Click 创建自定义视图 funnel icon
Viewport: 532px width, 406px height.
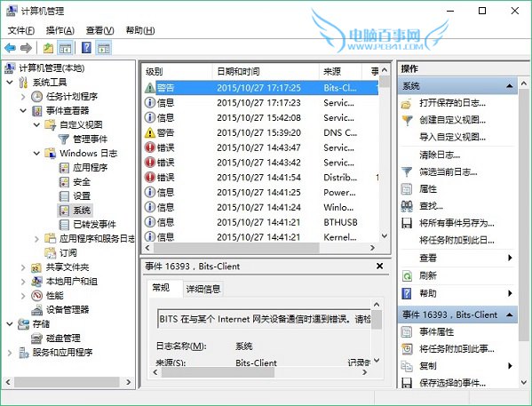click(407, 120)
